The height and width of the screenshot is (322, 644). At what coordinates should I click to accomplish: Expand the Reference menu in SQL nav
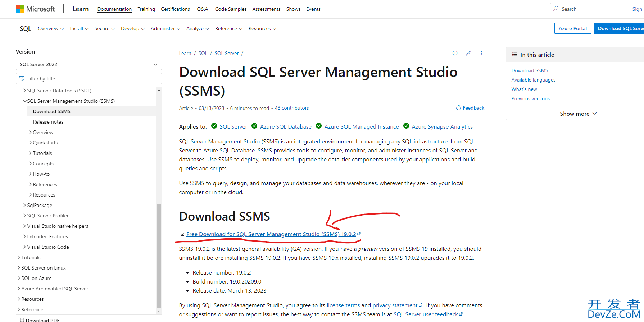[229, 28]
